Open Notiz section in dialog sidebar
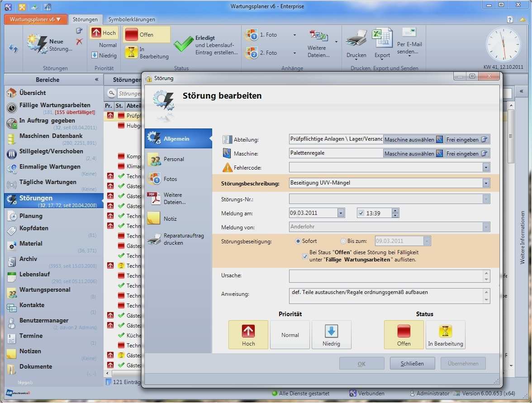Screen dimensions: 532x403 coord(170,218)
